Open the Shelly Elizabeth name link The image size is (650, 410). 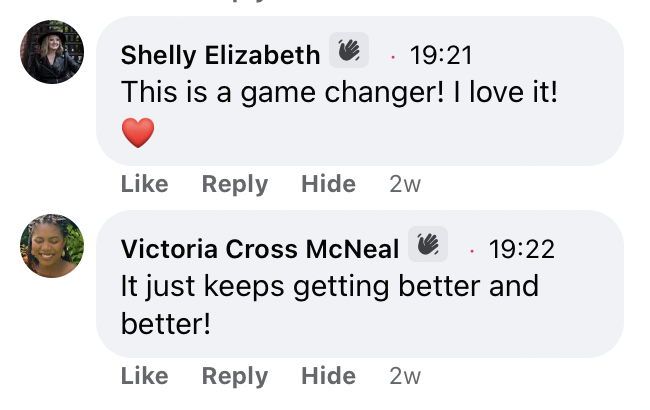tap(220, 55)
